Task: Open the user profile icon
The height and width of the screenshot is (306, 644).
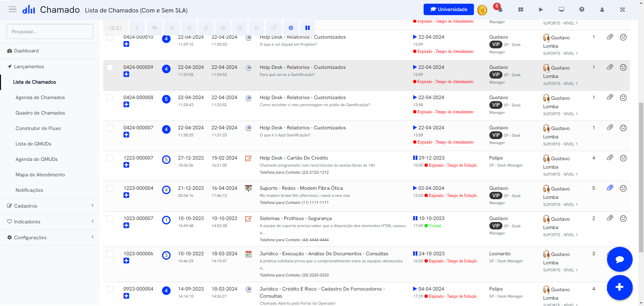Action: click(x=602, y=10)
